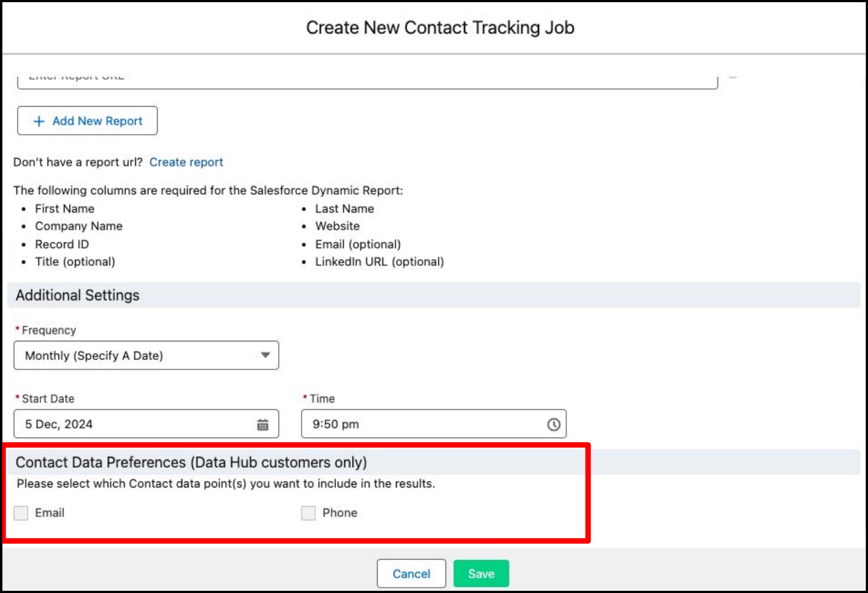This screenshot has height=593, width=868.
Task: Click the Phone checkbox label text
Action: pos(340,513)
